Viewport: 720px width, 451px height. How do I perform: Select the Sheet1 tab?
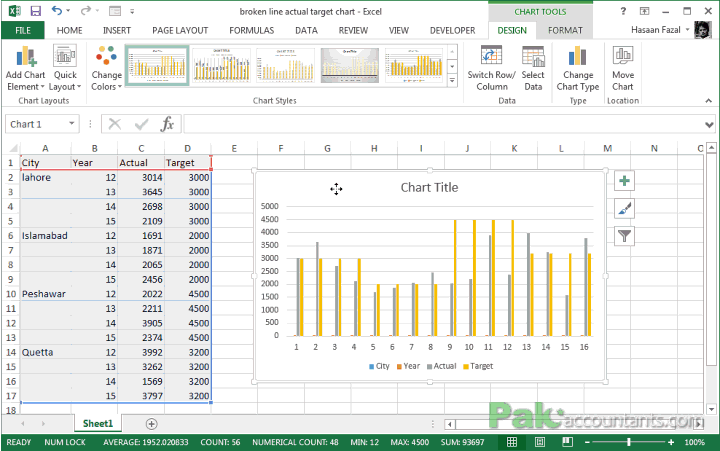point(98,423)
